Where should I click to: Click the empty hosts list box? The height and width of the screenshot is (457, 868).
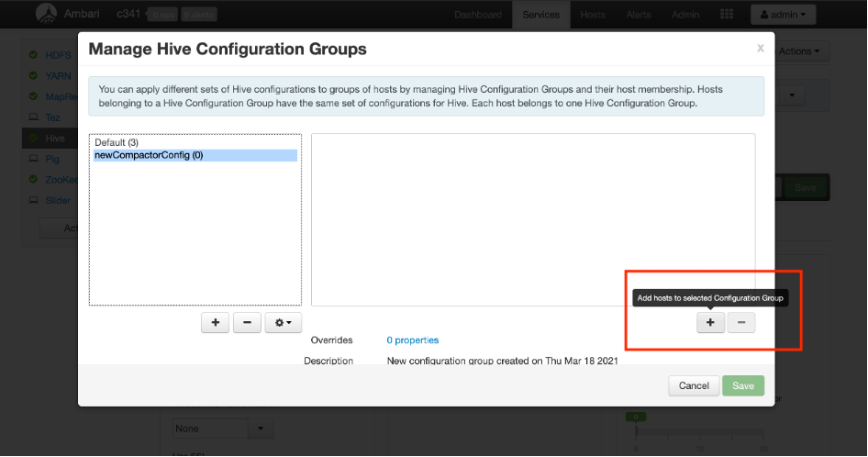click(x=532, y=219)
